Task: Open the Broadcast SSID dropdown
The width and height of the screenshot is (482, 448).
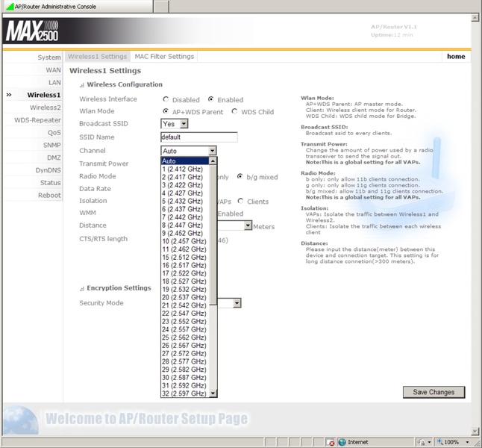Action: (x=175, y=124)
